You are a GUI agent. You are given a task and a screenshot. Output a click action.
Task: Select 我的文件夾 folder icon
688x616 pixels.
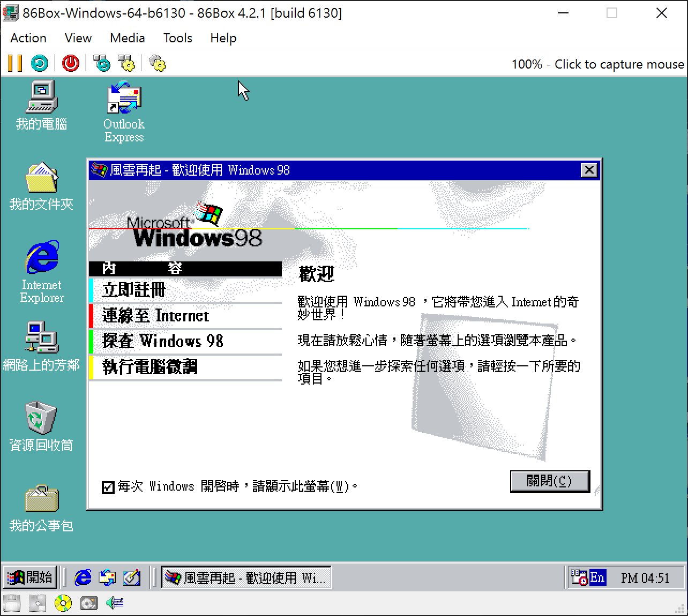42,186
